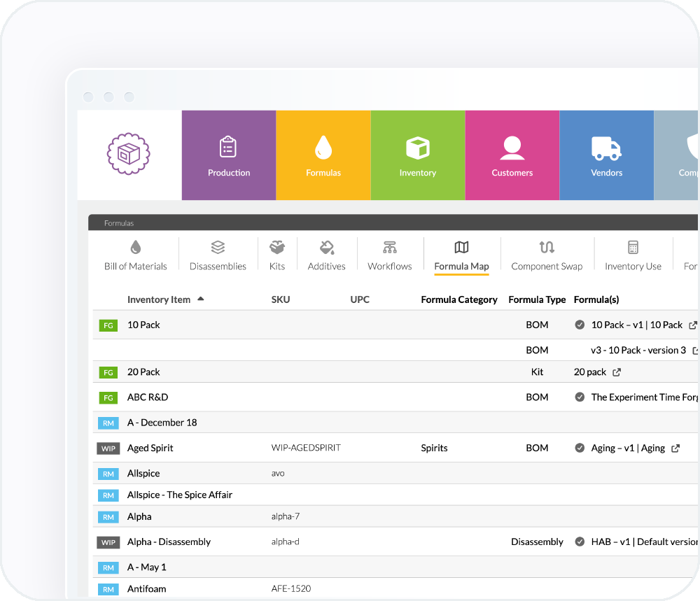
Task: Open the 10 Pack inventory item
Action: [143, 325]
